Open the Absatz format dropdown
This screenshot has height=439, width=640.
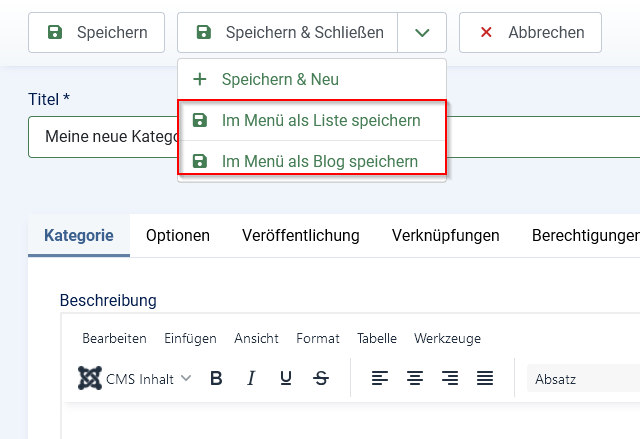click(x=584, y=379)
